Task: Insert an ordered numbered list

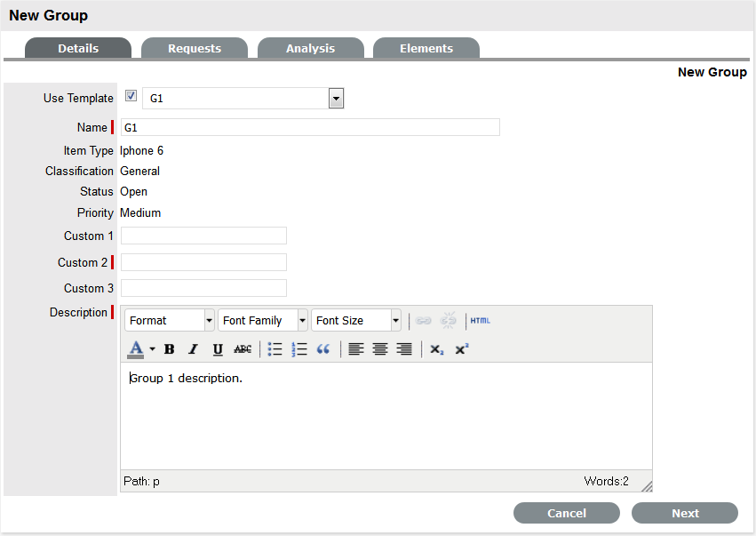Action: [x=299, y=349]
